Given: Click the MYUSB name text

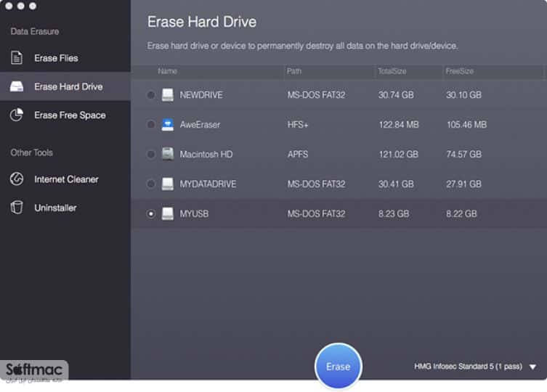Looking at the screenshot, I should (x=194, y=213).
